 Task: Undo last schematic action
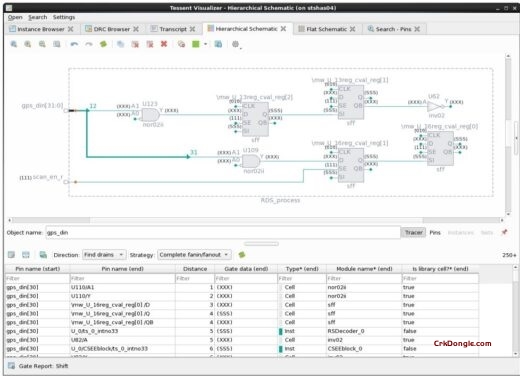tap(74, 44)
